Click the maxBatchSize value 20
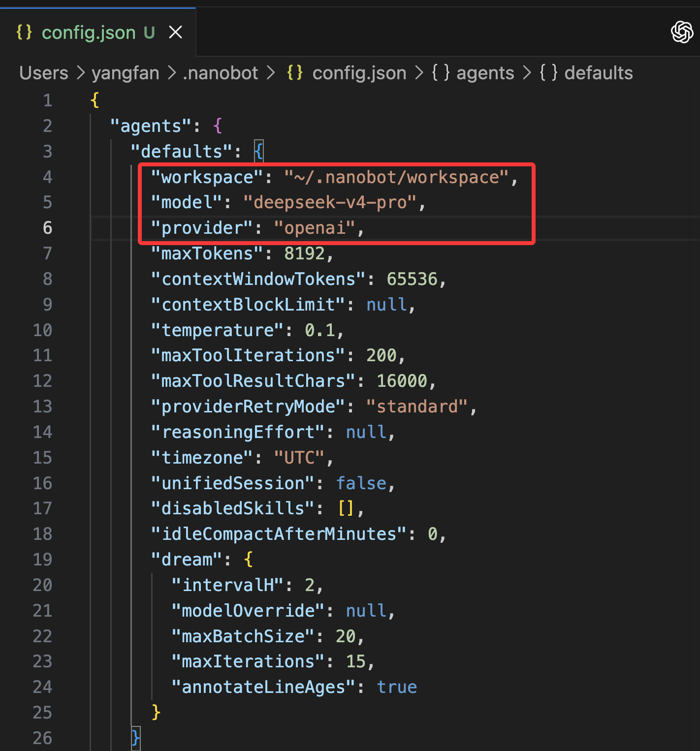 pos(346,636)
